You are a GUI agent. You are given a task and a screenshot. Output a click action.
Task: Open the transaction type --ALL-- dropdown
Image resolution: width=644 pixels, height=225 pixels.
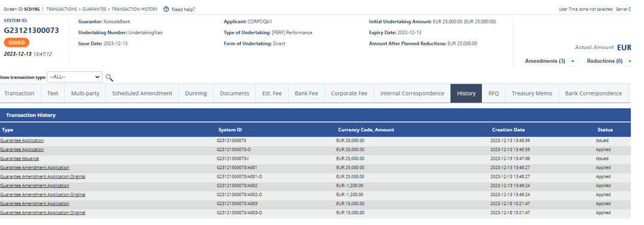click(75, 77)
